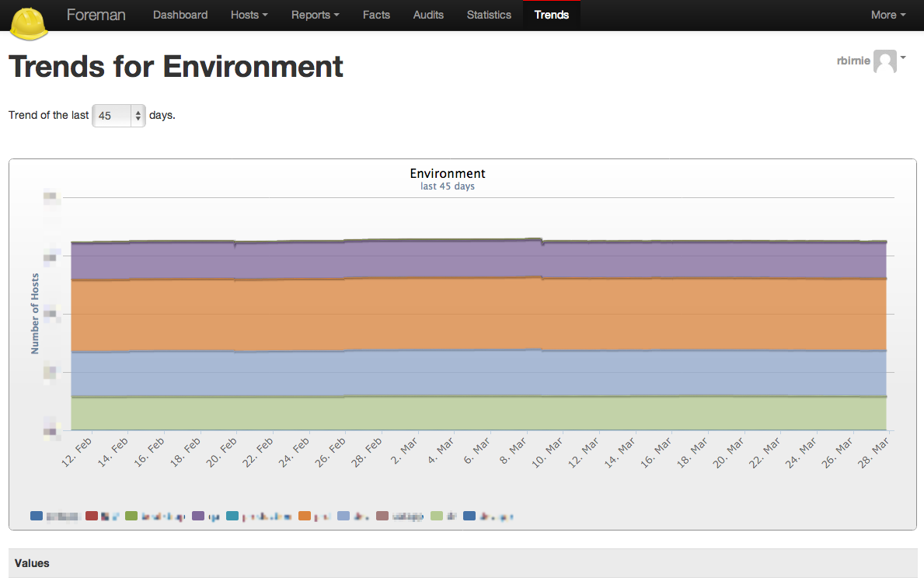924x588 pixels.
Task: Click the '28. Feb' date axis label
Action: click(x=366, y=452)
